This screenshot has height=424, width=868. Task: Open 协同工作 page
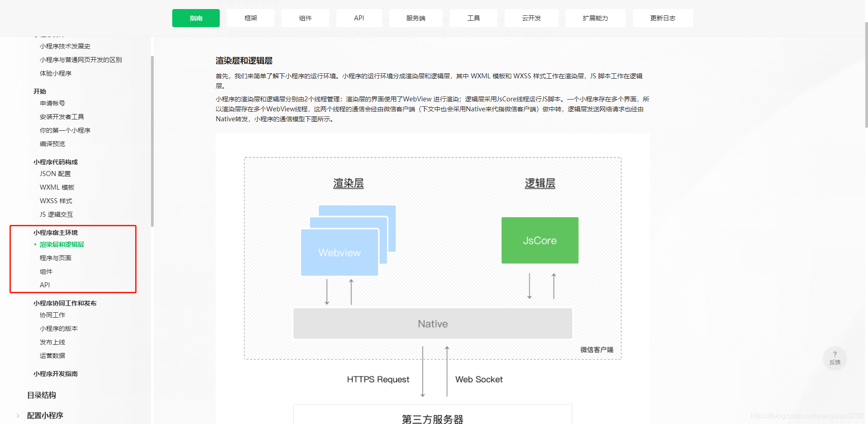click(52, 315)
